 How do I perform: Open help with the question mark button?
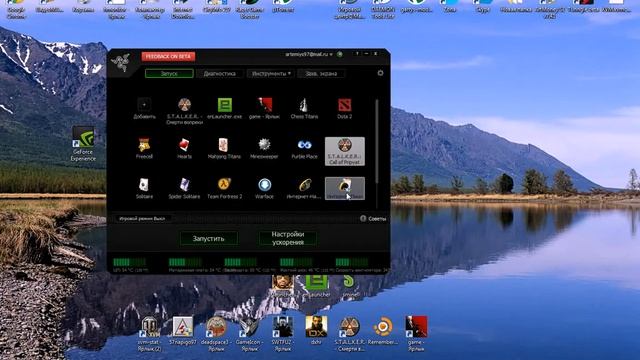click(357, 54)
